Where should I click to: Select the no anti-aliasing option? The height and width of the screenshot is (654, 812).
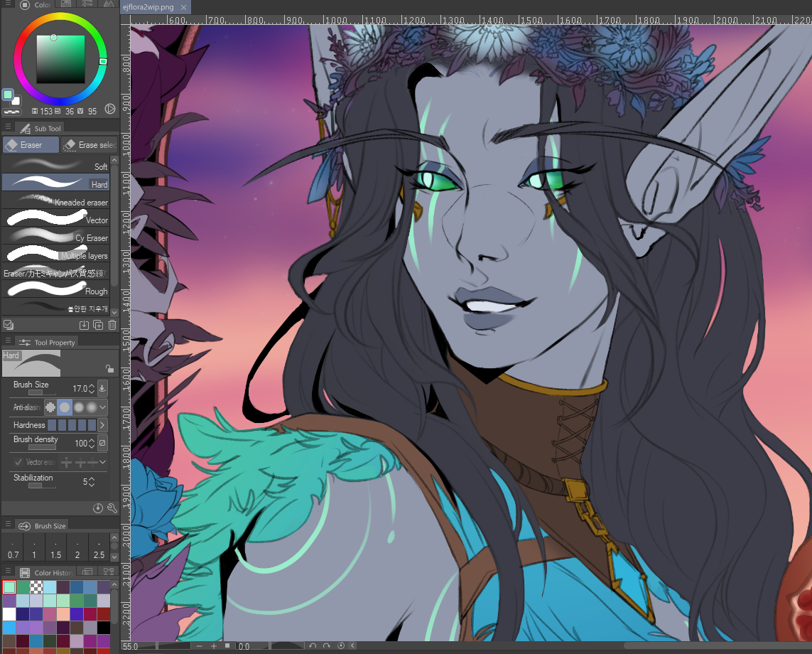(x=50, y=407)
